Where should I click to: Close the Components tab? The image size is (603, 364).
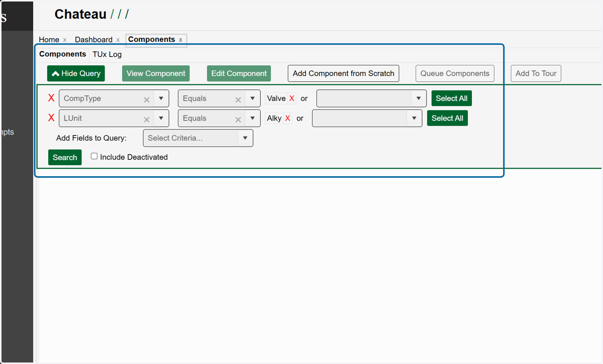pos(180,40)
